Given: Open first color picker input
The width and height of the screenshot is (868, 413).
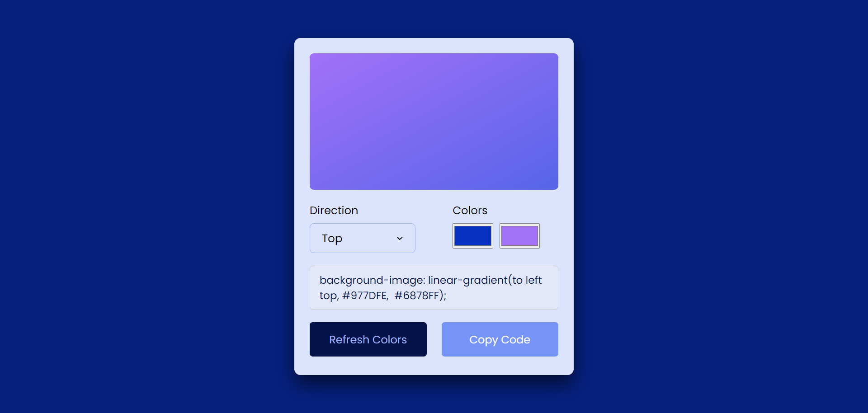Looking at the screenshot, I should pos(473,236).
